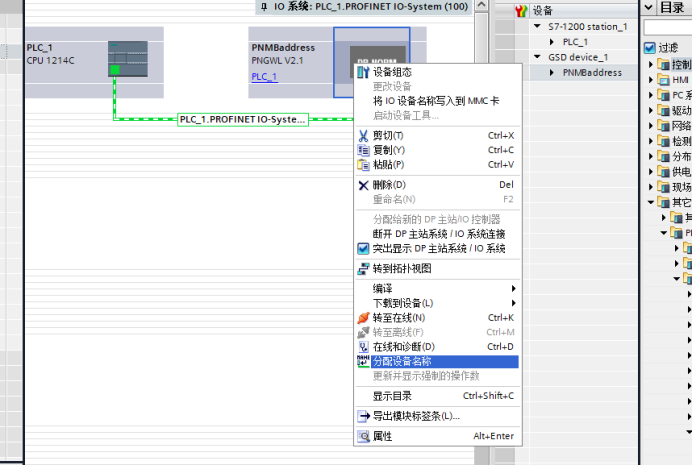
Task: Click the 分布 folder icon in catalog
Action: point(663,156)
